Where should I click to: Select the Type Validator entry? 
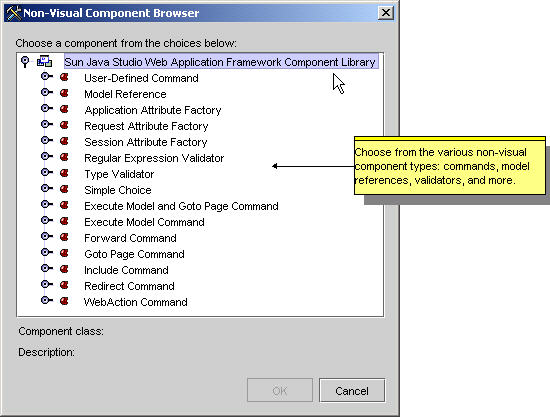coord(119,174)
